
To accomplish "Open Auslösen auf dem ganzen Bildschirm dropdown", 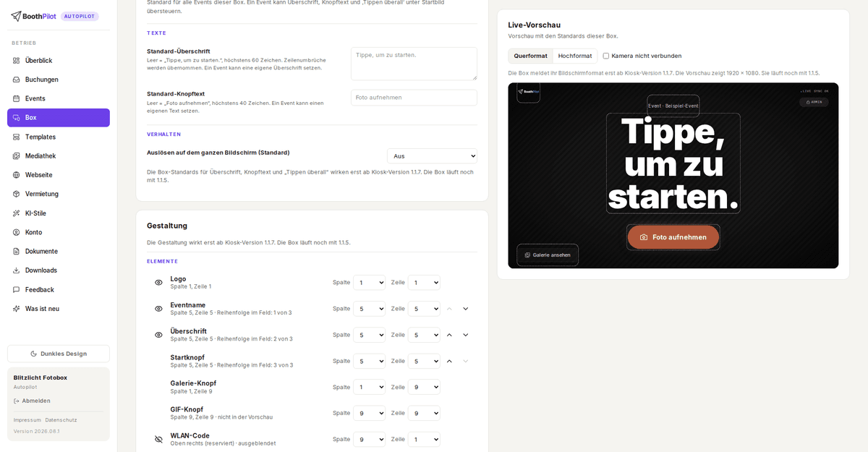I will 432,155.
